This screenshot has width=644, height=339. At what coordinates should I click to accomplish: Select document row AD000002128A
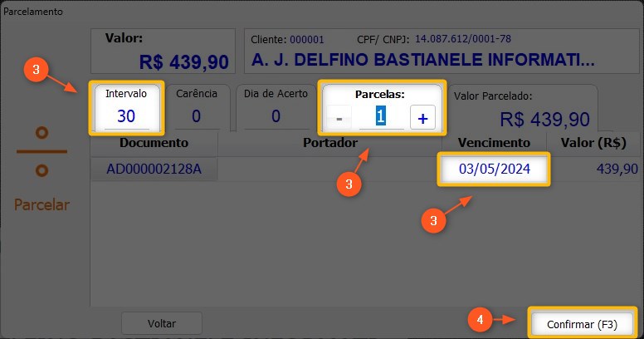tap(154, 169)
